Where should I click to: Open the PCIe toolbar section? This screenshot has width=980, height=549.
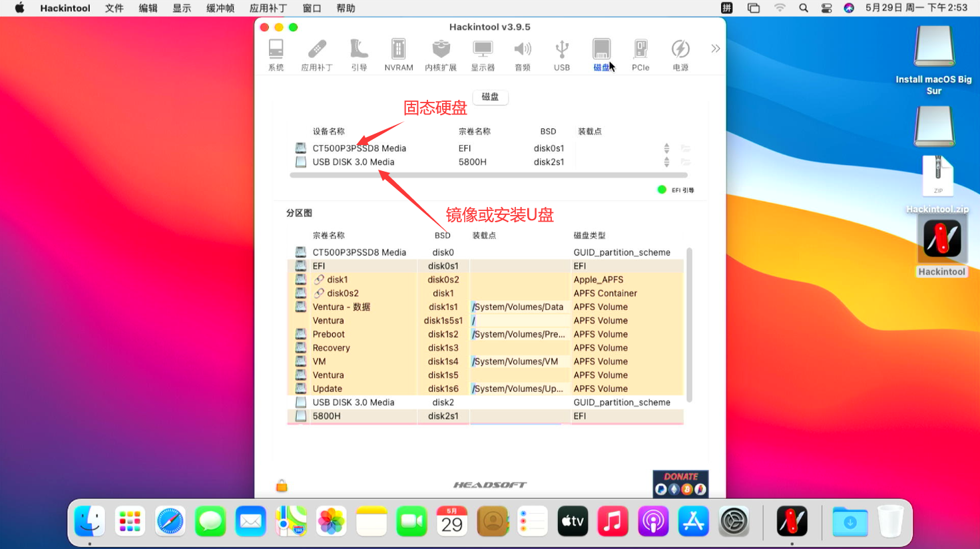640,55
